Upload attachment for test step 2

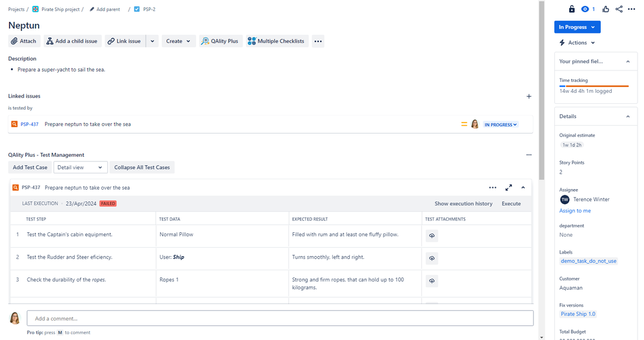click(x=432, y=258)
